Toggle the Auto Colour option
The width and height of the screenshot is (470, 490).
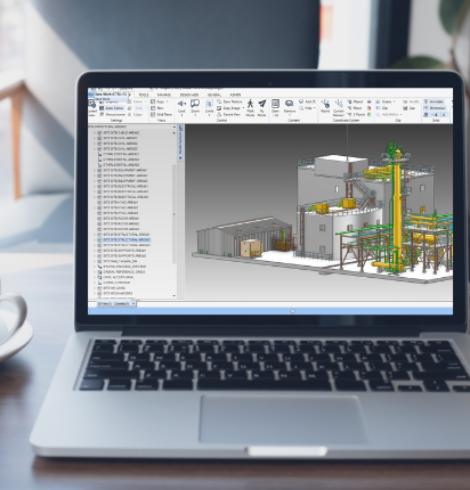(x=111, y=108)
